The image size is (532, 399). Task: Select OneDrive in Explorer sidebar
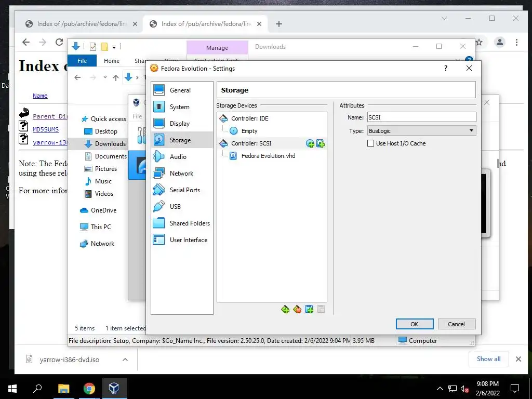98,210
